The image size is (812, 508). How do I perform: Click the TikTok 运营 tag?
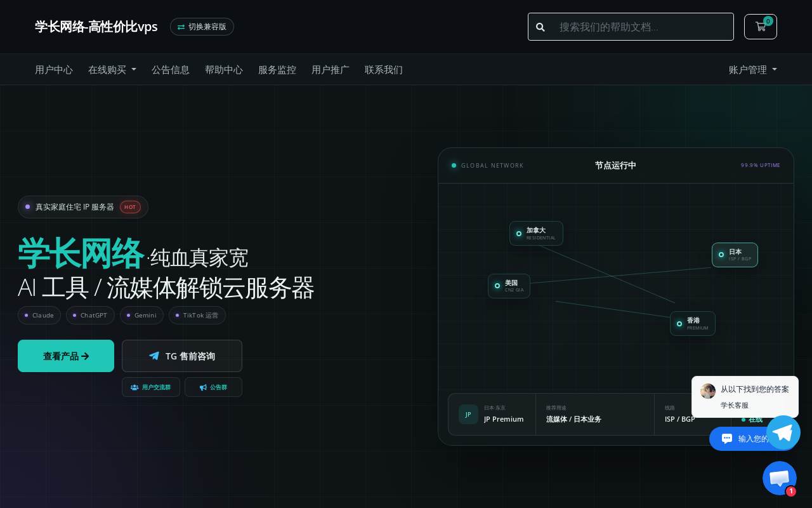[197, 316]
